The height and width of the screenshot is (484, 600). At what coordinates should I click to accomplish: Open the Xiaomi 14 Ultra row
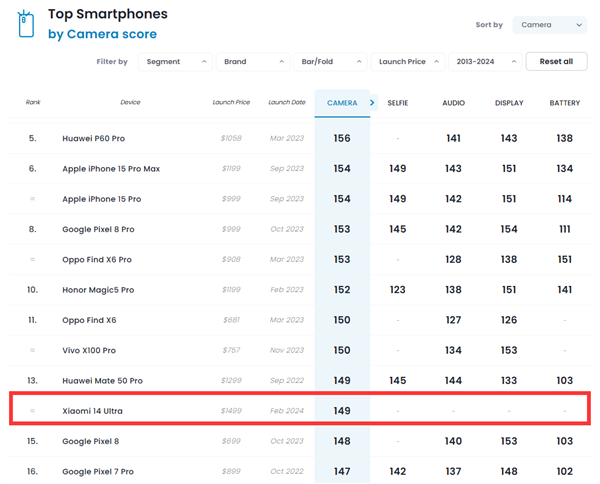93,411
